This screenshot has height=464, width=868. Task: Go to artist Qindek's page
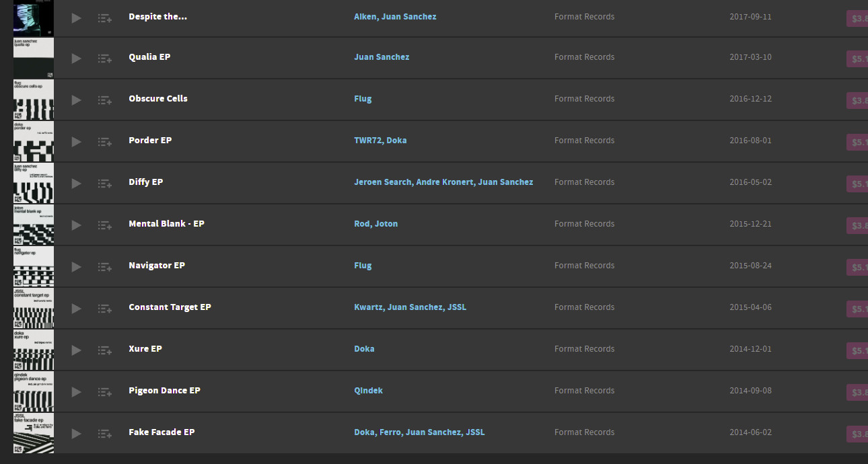(368, 391)
